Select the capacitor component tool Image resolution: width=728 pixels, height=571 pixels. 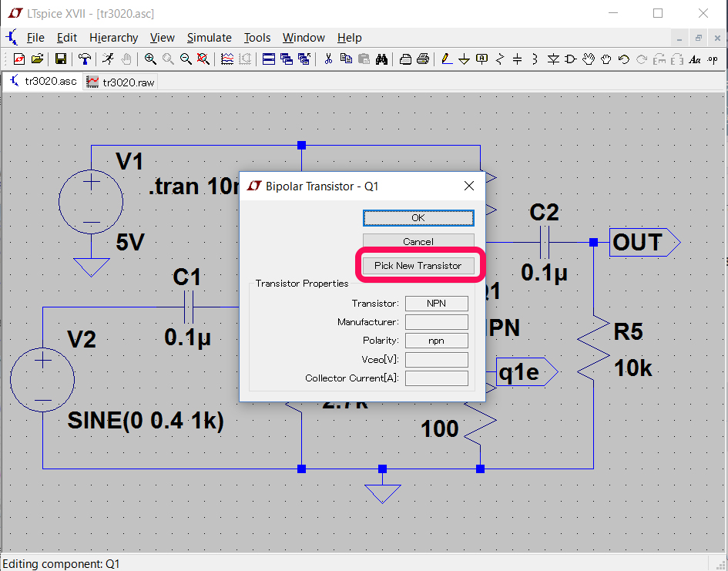517,59
